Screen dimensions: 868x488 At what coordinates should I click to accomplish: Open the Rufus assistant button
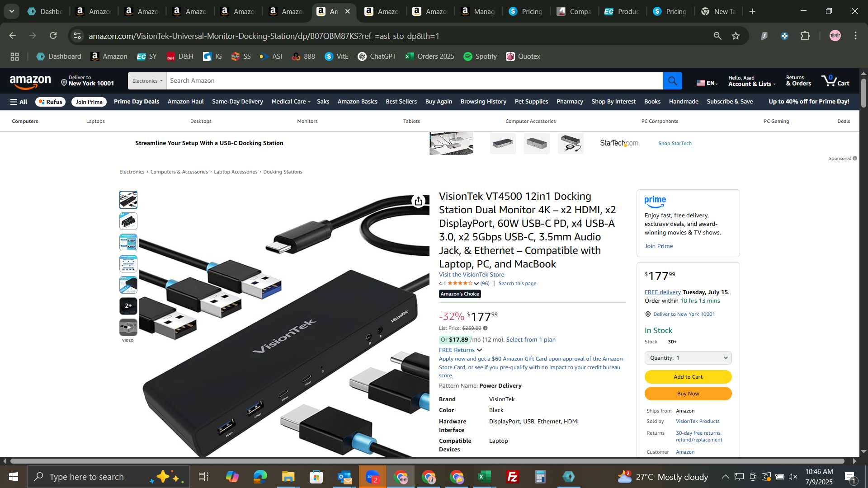click(x=51, y=102)
